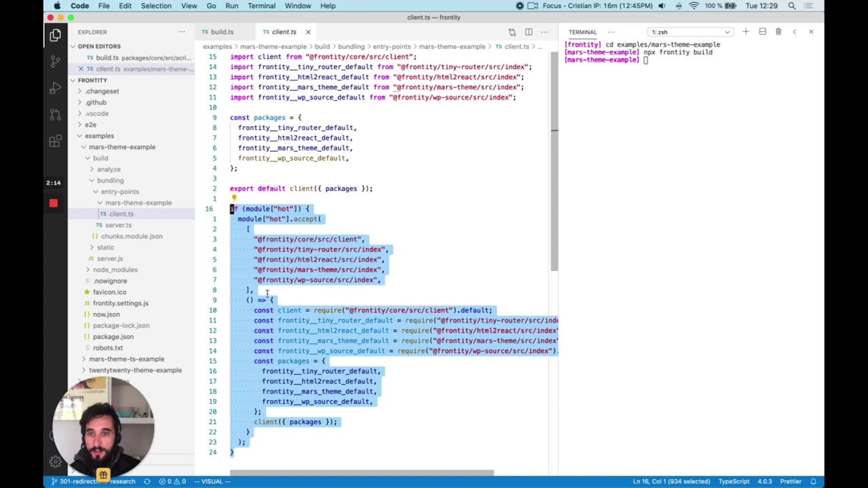Click TypeScript language mode in status bar

tap(734, 481)
